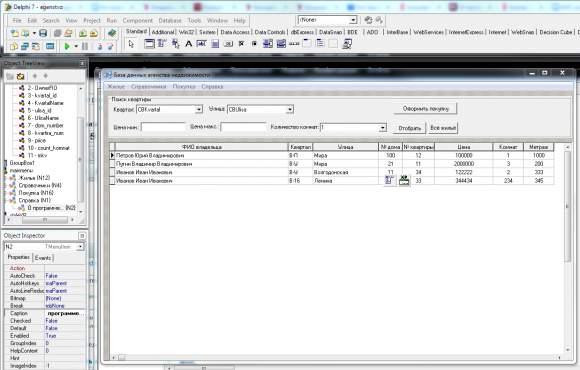Open the Component menu
This screenshot has width=580, height=370.
coord(138,21)
